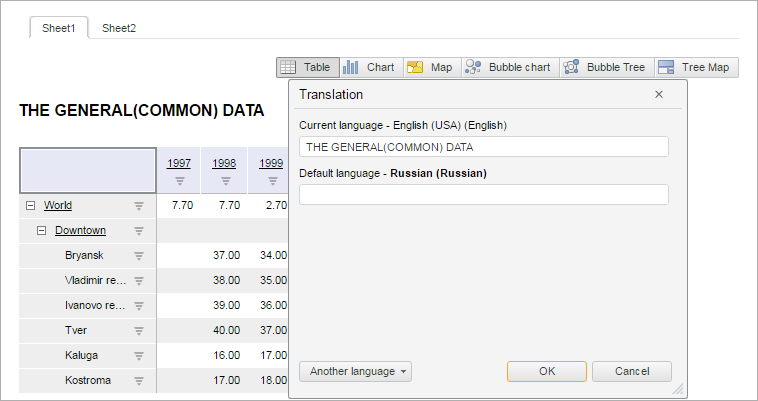The height and width of the screenshot is (401, 758).
Task: Open the Tree Map view
Action: click(x=695, y=68)
